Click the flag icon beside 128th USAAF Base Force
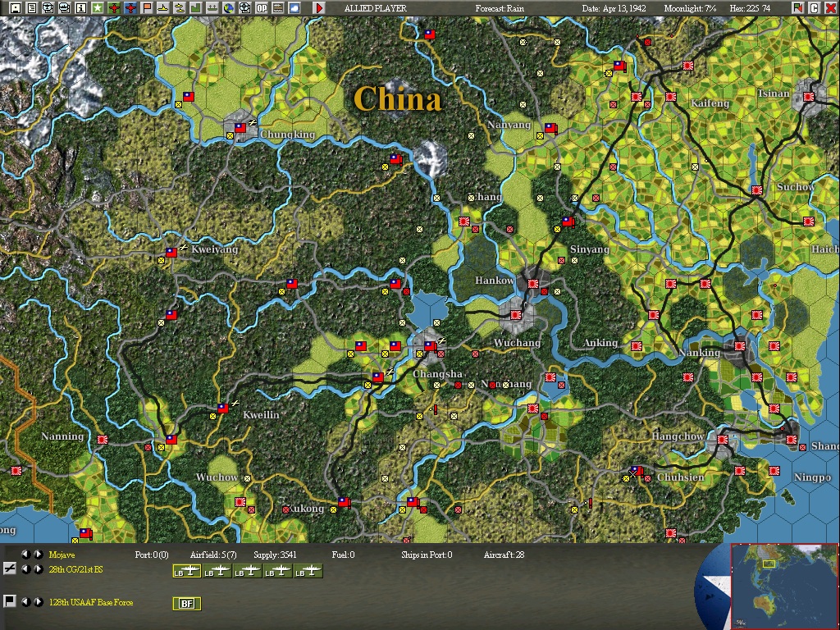 tap(10, 601)
